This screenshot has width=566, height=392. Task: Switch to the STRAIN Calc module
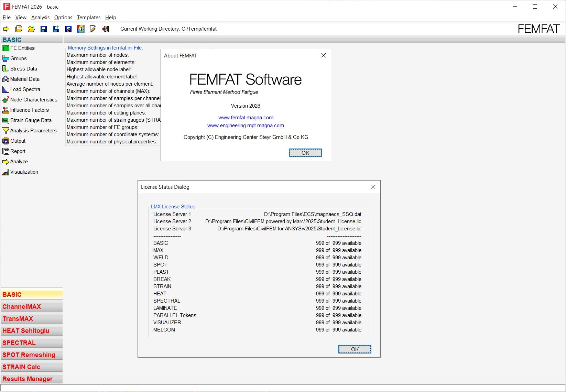click(32, 367)
